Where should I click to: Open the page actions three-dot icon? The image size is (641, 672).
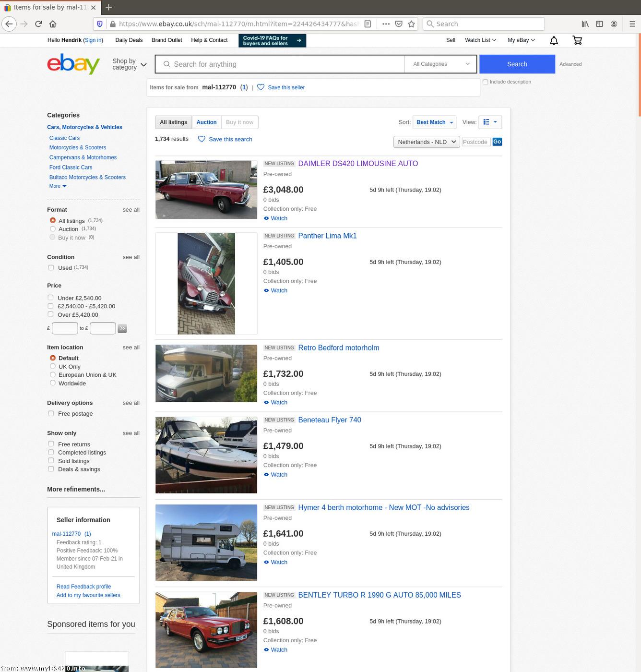(386, 24)
